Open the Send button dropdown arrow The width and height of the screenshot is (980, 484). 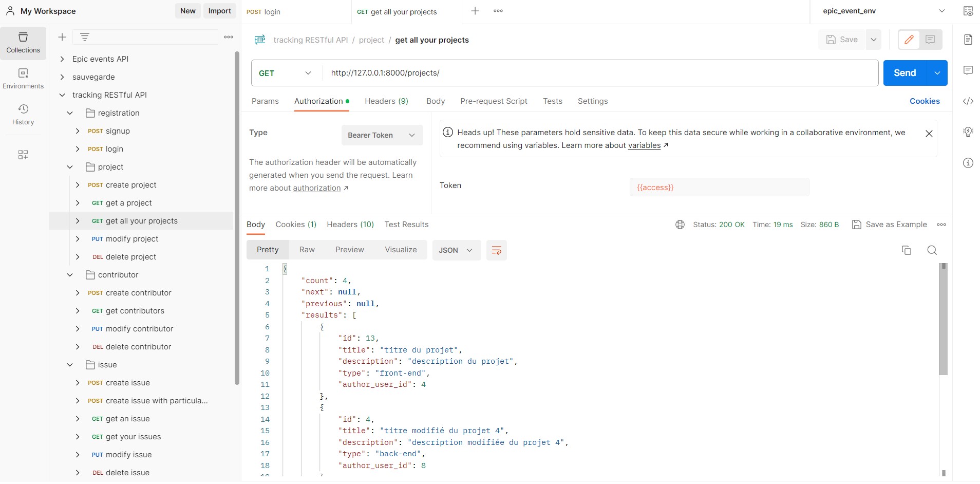point(937,73)
